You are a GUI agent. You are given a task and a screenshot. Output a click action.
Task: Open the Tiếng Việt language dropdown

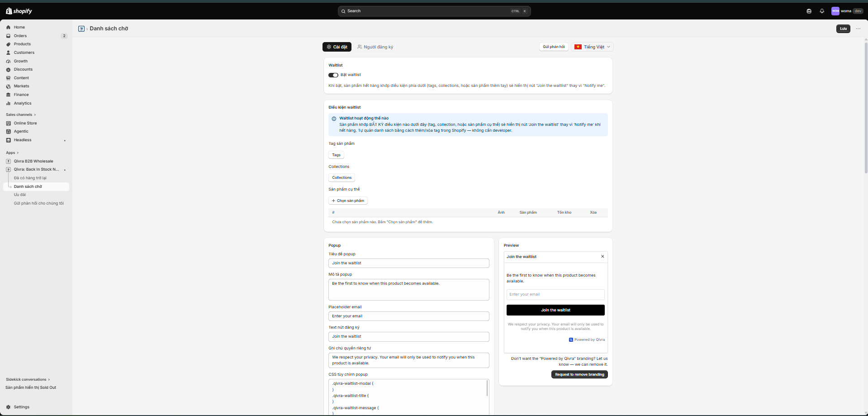pos(592,47)
